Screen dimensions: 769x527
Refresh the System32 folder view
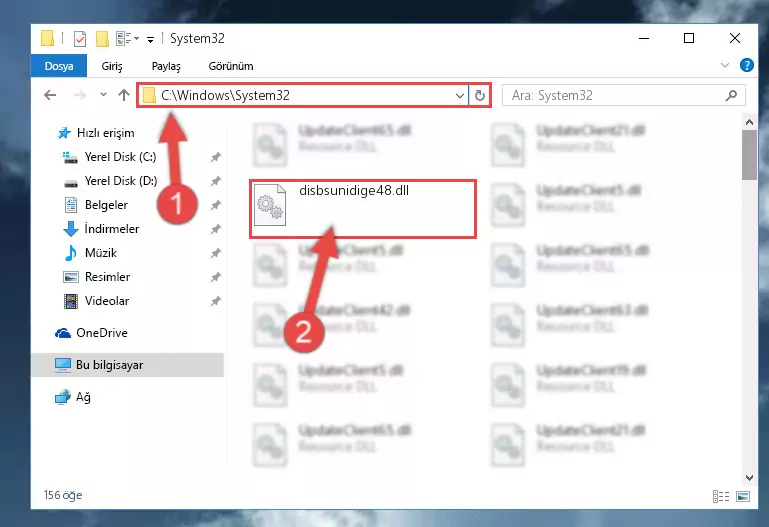coord(480,95)
